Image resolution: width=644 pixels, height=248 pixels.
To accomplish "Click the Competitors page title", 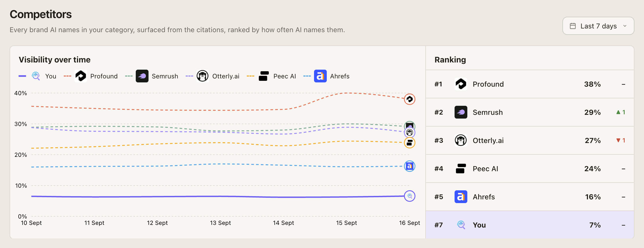I will click(x=41, y=14).
